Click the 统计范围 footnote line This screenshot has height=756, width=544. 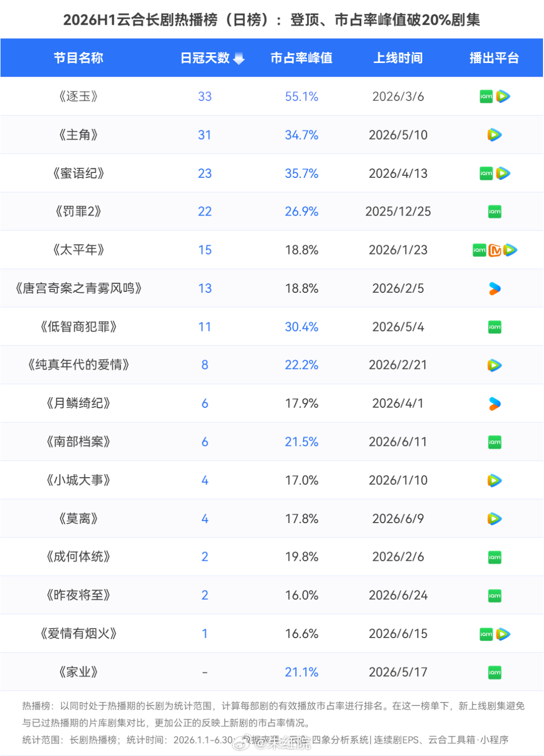(265, 740)
